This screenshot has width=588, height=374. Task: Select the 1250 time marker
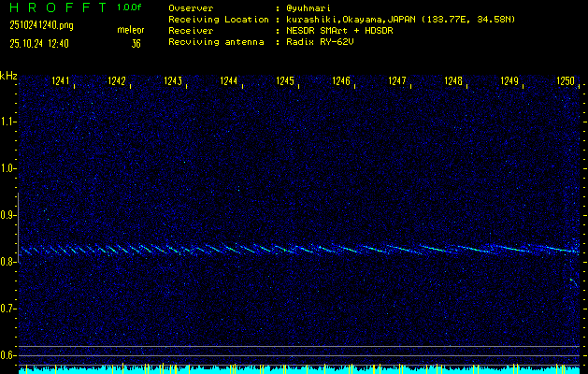point(566,82)
